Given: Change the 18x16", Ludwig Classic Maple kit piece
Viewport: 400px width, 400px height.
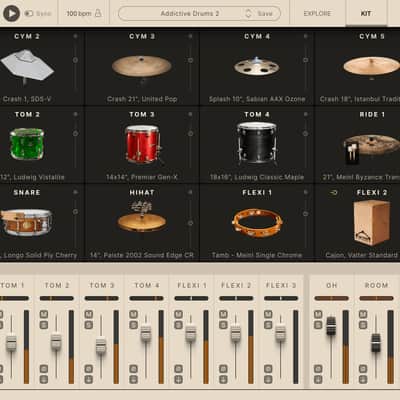Looking at the screenshot, I should (257, 177).
